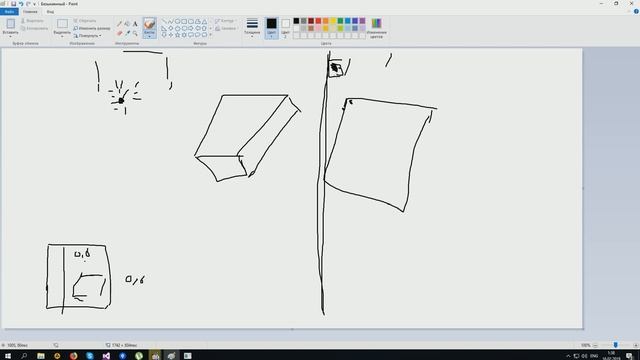The width and height of the screenshot is (640, 360).
Task: Open the Fill (Заливка) dropdown
Action: pos(226,29)
